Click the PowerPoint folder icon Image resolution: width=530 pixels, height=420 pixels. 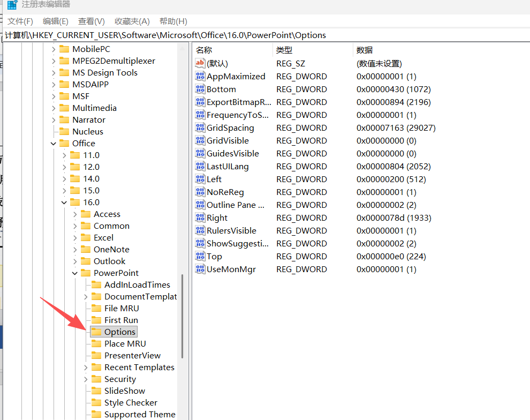(x=86, y=273)
